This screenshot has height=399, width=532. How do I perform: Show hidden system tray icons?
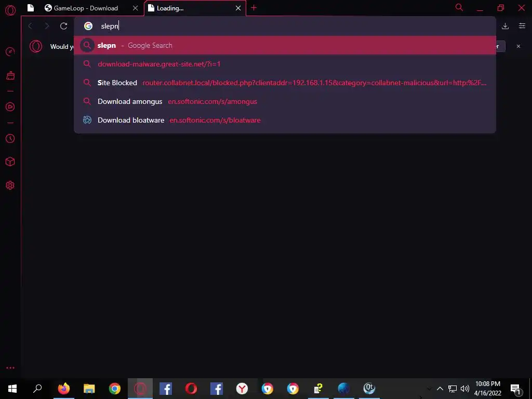click(x=440, y=389)
